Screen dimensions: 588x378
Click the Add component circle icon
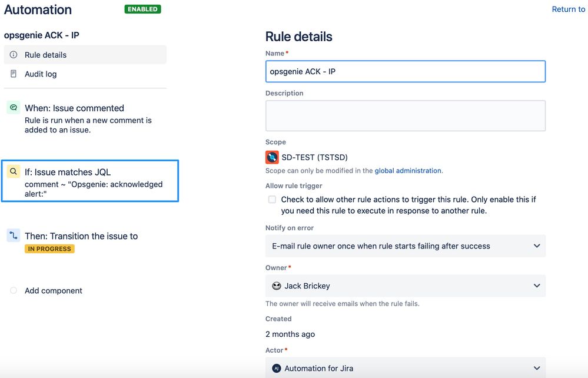tap(14, 290)
